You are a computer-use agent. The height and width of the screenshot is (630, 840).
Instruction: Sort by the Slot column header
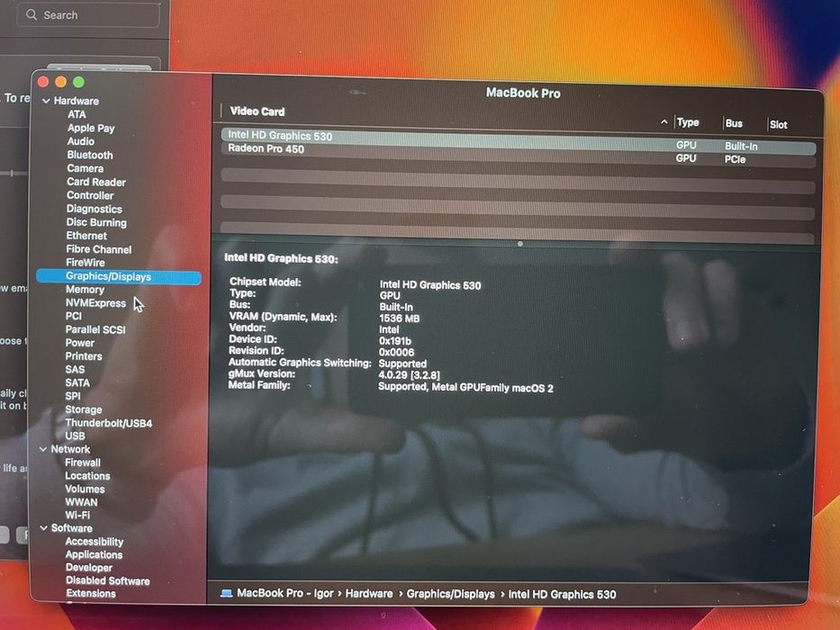(779, 125)
